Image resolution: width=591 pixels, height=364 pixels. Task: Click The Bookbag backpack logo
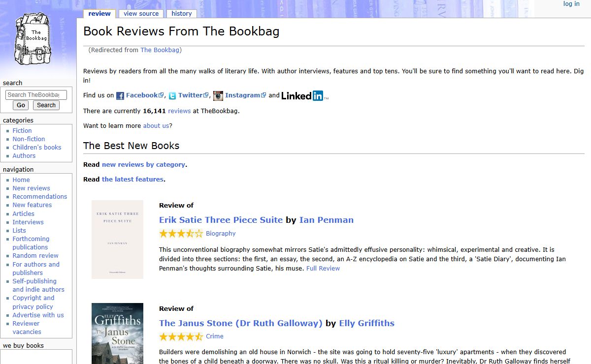tap(33, 39)
